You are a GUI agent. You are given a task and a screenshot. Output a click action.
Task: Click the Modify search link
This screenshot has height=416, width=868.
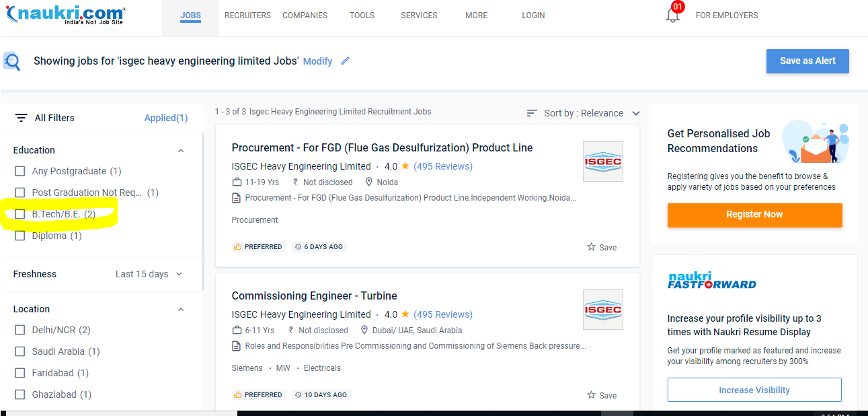click(317, 61)
